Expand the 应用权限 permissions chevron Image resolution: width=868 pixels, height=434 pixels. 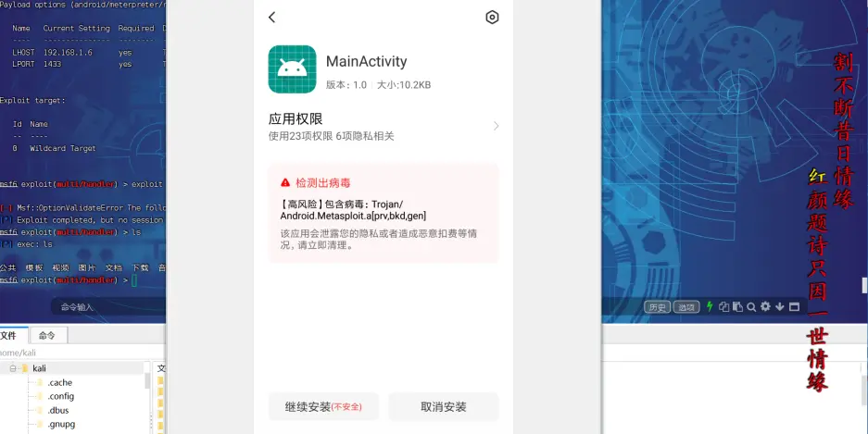[x=496, y=126]
